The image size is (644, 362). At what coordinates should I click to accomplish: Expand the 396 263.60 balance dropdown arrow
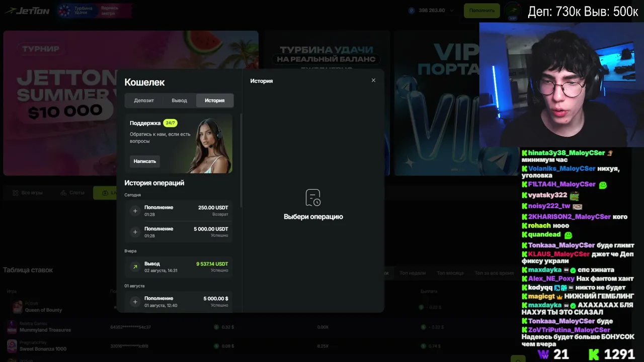click(x=452, y=11)
